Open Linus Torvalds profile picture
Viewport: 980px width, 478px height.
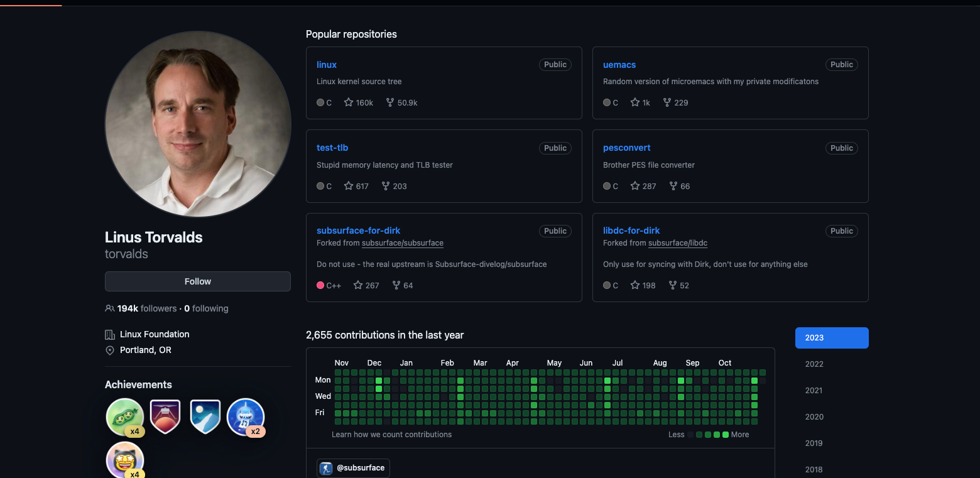pos(198,124)
